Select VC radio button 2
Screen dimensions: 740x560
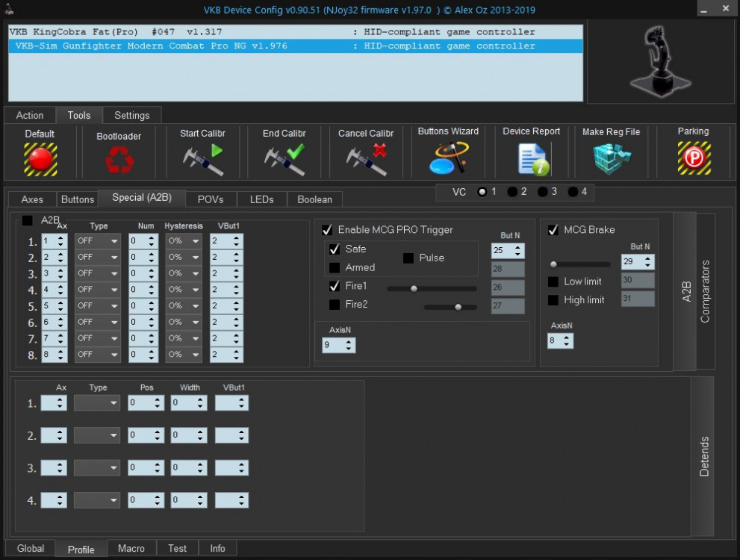pos(513,192)
